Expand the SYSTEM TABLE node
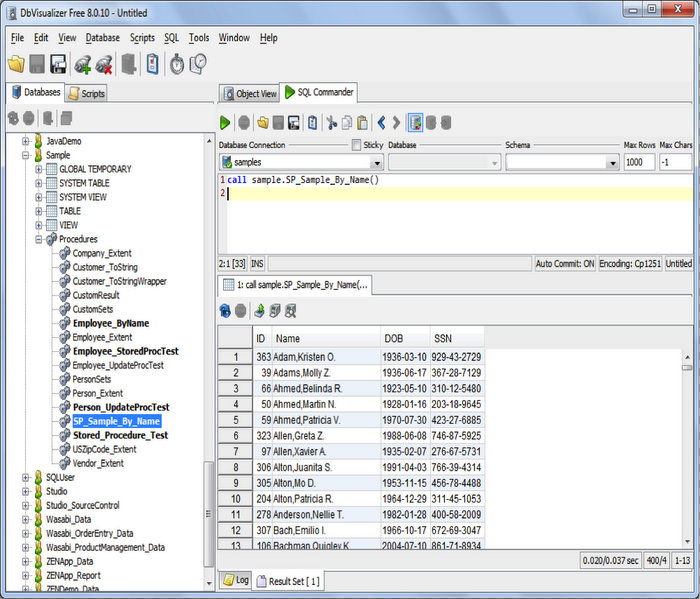Viewport: 700px width, 599px height. coord(39,183)
